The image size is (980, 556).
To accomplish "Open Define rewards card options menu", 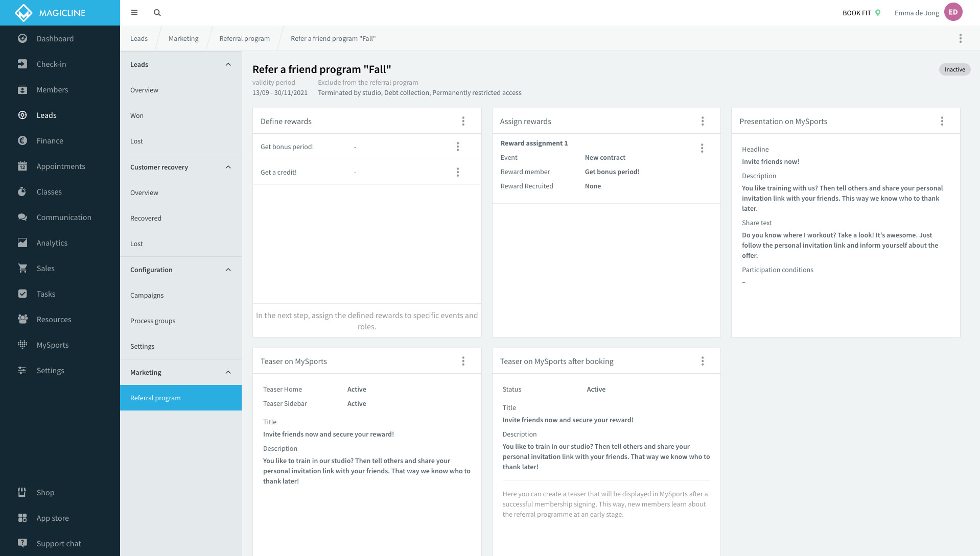I will 463,122.
